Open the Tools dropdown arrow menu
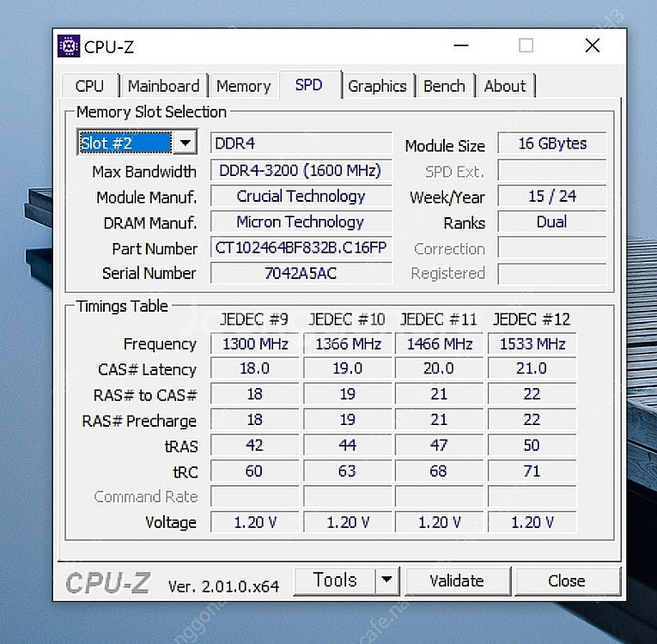This screenshot has height=644, width=657. click(x=387, y=580)
